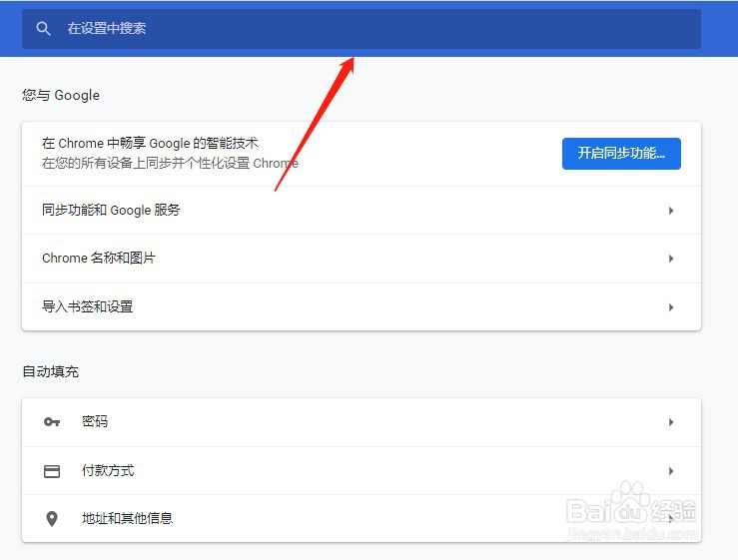Image resolution: width=738 pixels, height=560 pixels.
Task: Click the 您与 Google section heading
Action: pos(61,95)
